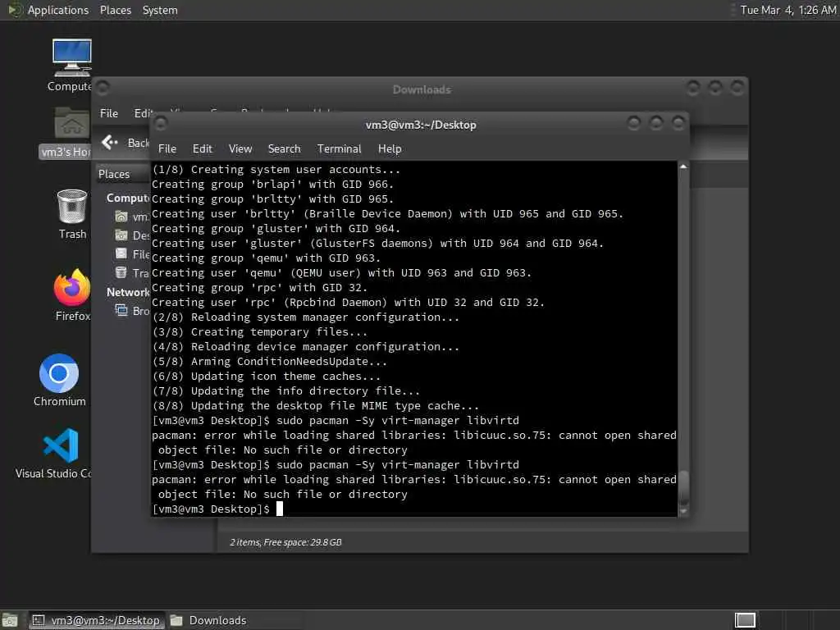Screen dimensions: 840x630
Task: Click the terminal icon in the taskbar entry
Action: tap(39, 620)
